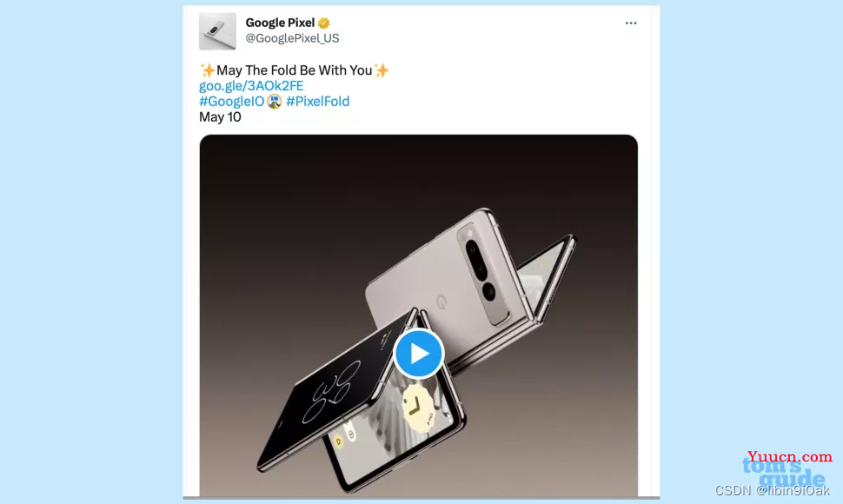This screenshot has width=843, height=504.
Task: Click the Google Pixel profile avatar
Action: click(217, 31)
